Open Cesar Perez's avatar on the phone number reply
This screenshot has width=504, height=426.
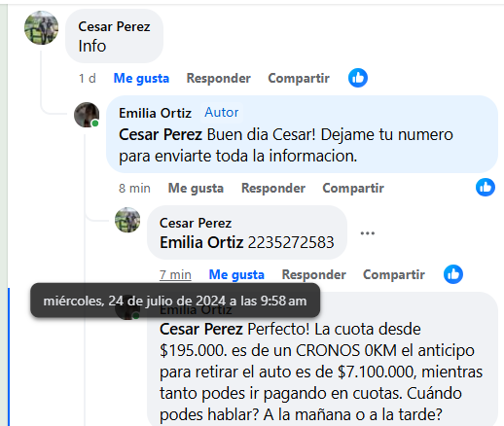[127, 220]
